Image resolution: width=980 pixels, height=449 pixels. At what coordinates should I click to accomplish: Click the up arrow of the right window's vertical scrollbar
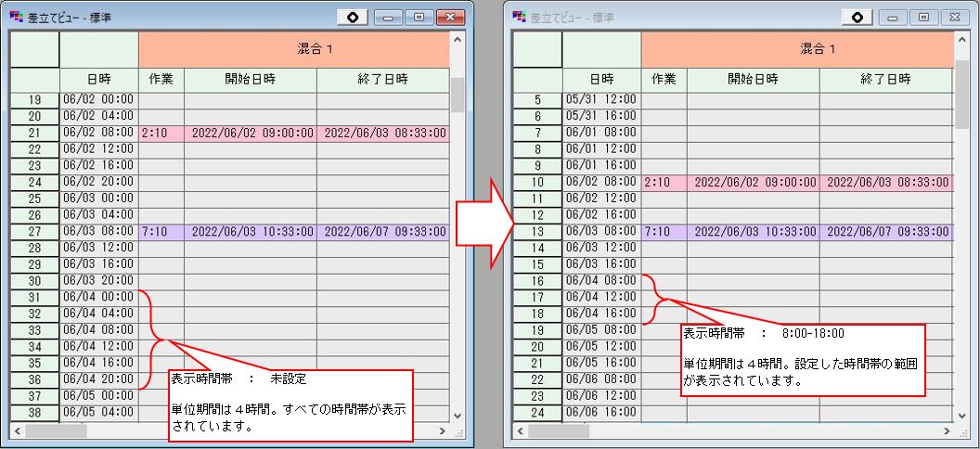click(x=961, y=39)
